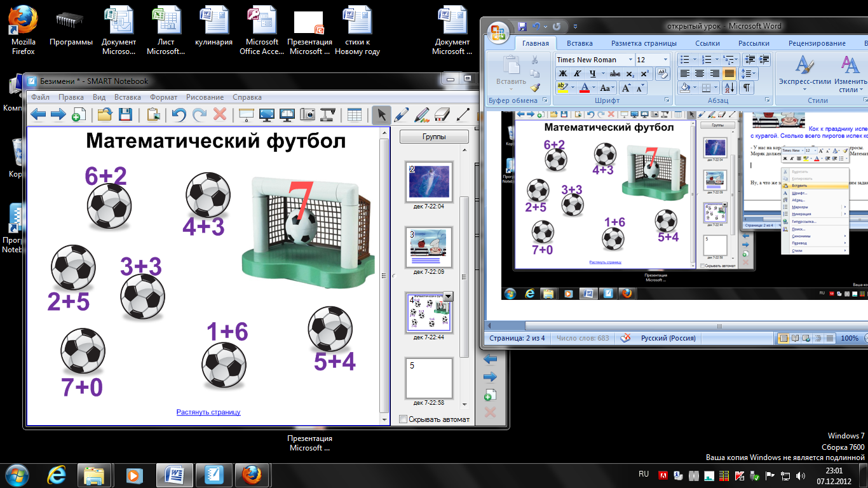Undo last action in SMART Notebook
Image resolution: width=868 pixels, height=488 pixels.
(179, 114)
